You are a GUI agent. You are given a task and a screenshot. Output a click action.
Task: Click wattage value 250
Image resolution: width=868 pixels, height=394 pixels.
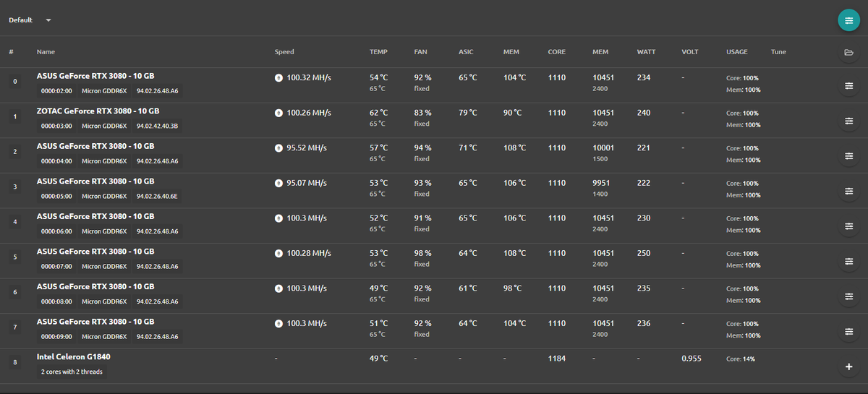tap(644, 253)
